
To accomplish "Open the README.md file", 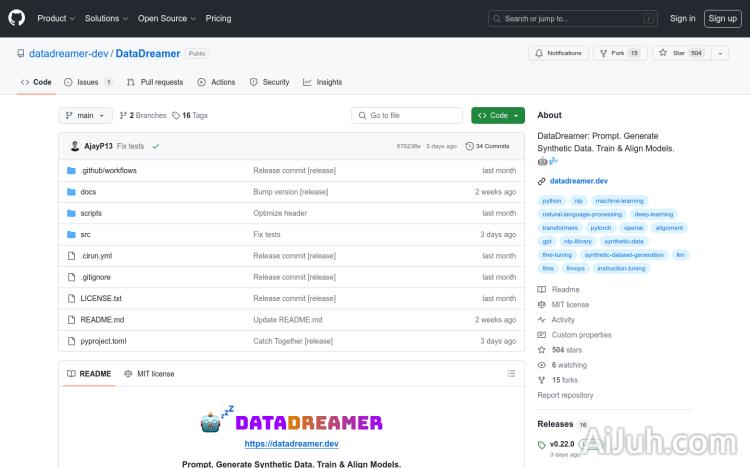I will point(102,320).
